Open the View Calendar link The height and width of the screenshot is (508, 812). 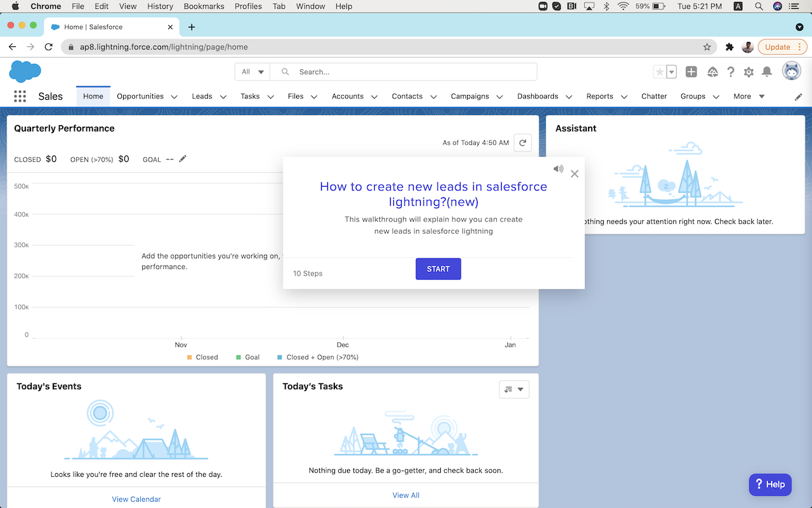point(136,499)
